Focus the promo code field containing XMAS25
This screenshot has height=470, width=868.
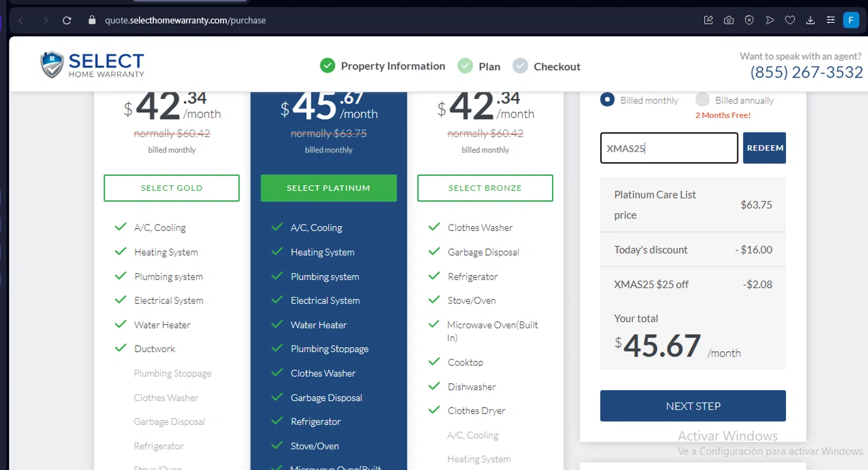(669, 148)
